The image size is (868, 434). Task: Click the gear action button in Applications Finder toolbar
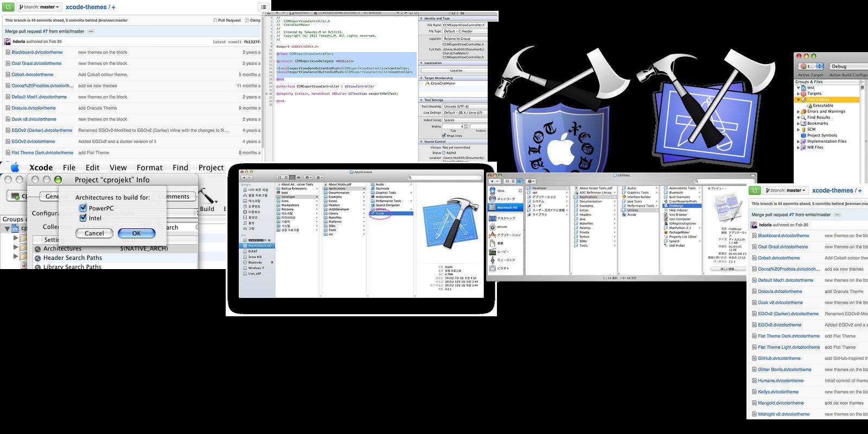click(x=308, y=177)
